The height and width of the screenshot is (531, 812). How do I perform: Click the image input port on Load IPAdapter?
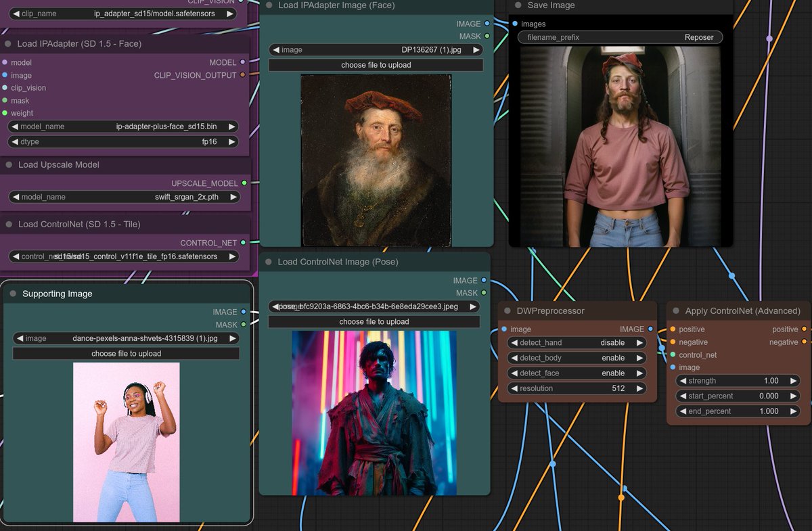[x=5, y=75]
